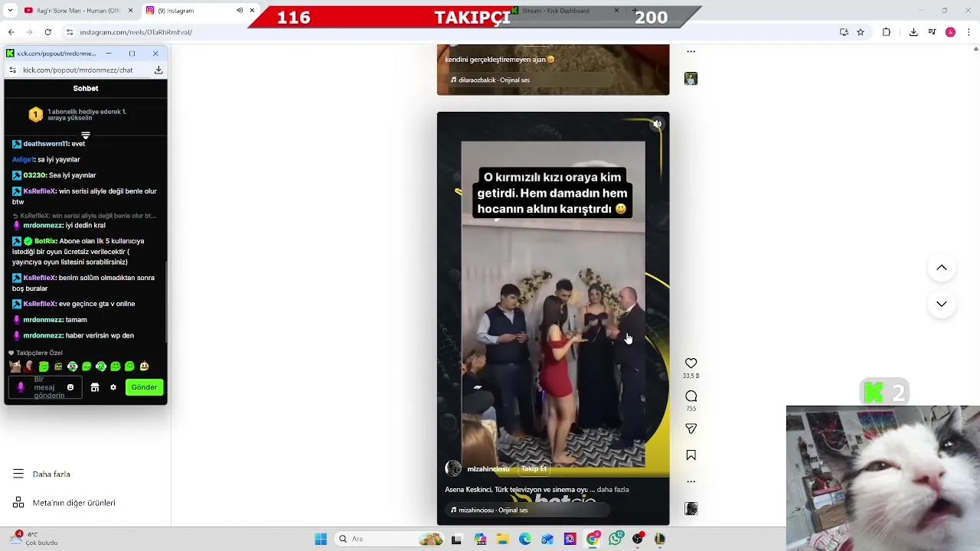Click the Kick popout address bar URL

(x=78, y=70)
